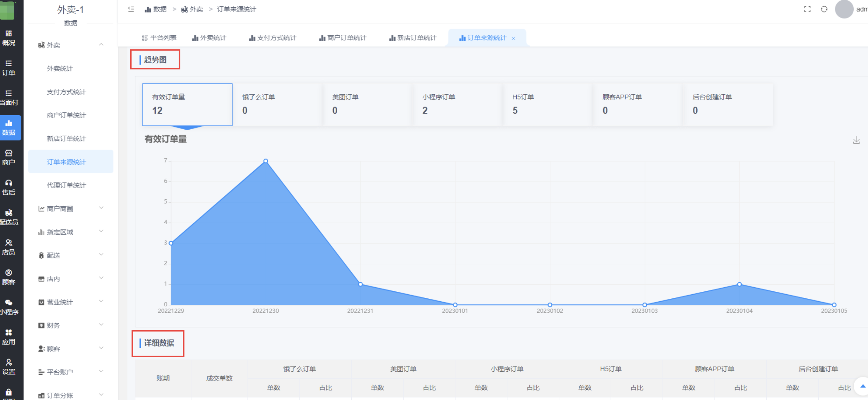868x400 pixels.
Task: Open the 订单 orders sidebar icon
Action: point(9,68)
